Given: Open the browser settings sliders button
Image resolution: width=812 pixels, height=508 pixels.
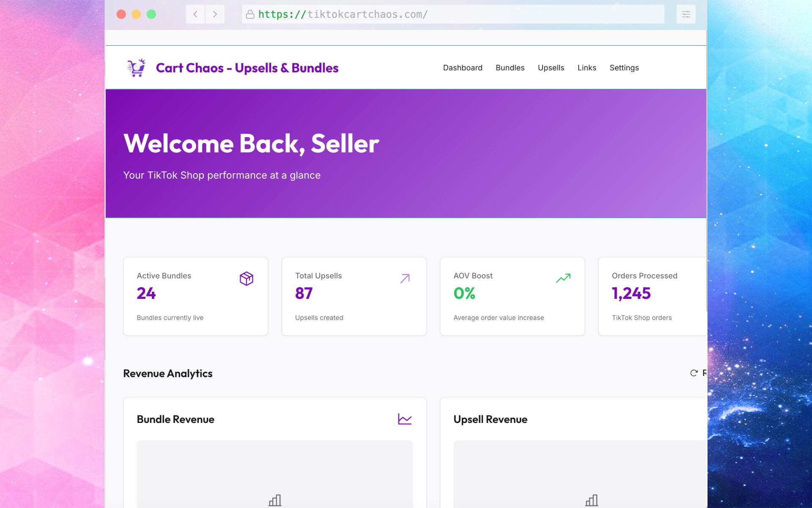Looking at the screenshot, I should pyautogui.click(x=686, y=14).
